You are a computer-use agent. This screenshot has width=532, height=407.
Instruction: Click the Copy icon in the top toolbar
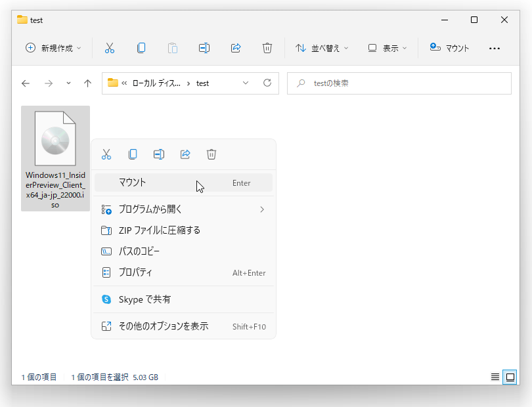(141, 48)
